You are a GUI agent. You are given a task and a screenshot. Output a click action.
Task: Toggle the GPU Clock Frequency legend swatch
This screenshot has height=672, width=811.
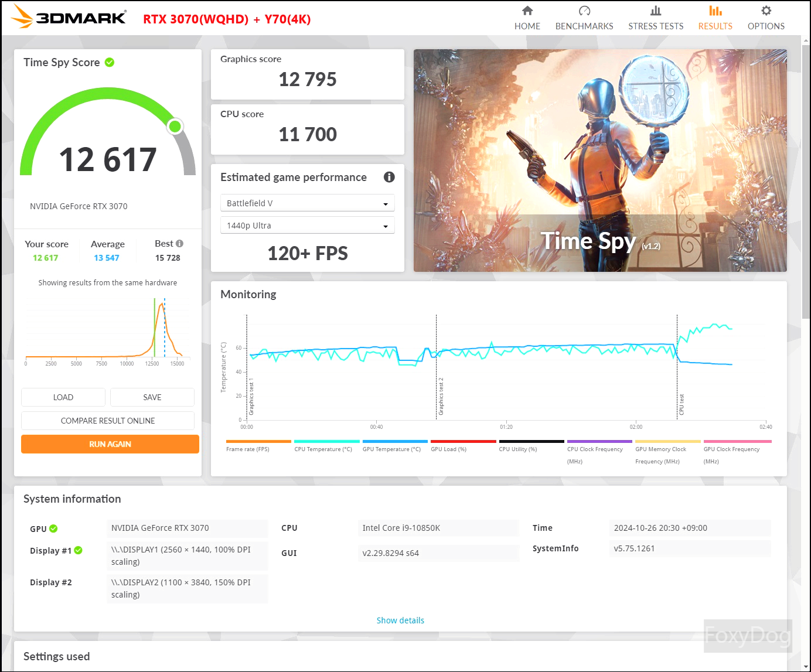tap(738, 441)
